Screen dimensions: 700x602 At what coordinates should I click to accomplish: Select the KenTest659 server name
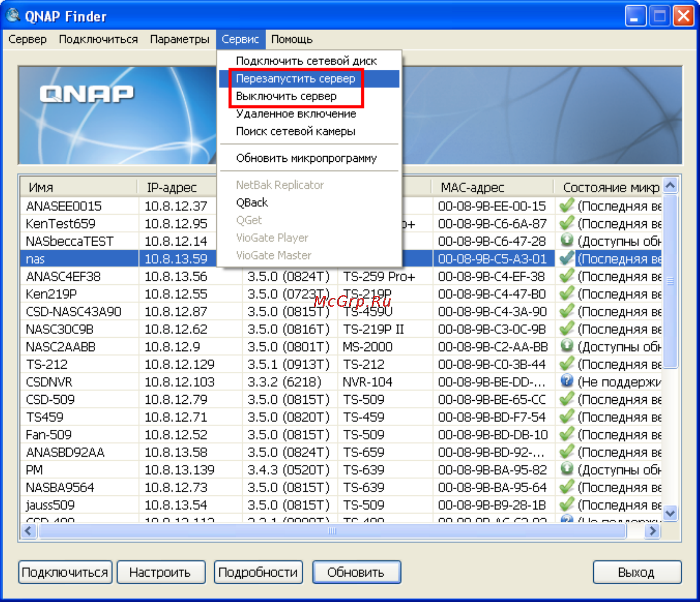point(61,224)
